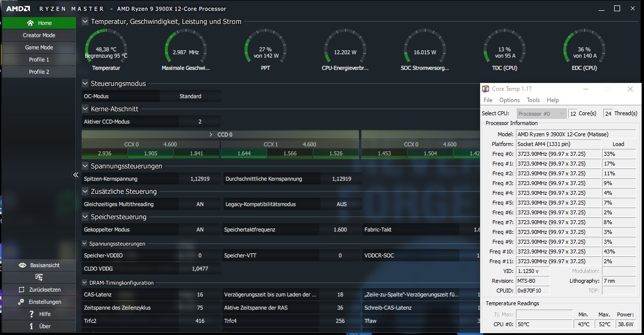
Task: Click the import/export arrows icon under Basisansicht
Action: click(39, 277)
